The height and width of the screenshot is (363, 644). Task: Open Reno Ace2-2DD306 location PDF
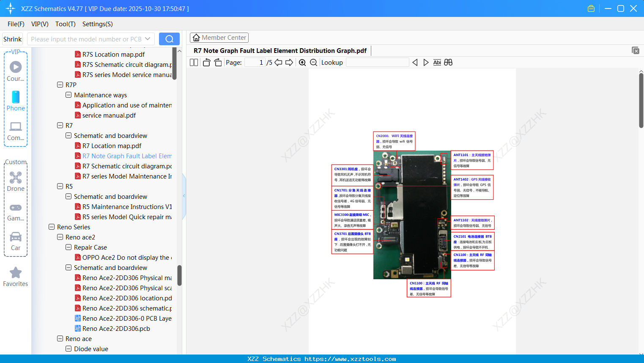point(123,298)
